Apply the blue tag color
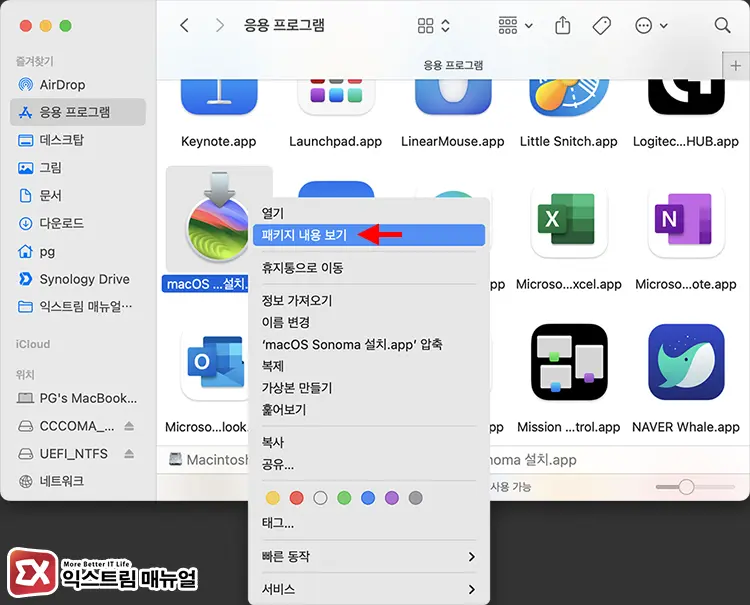This screenshot has height=605, width=750. coord(368,498)
